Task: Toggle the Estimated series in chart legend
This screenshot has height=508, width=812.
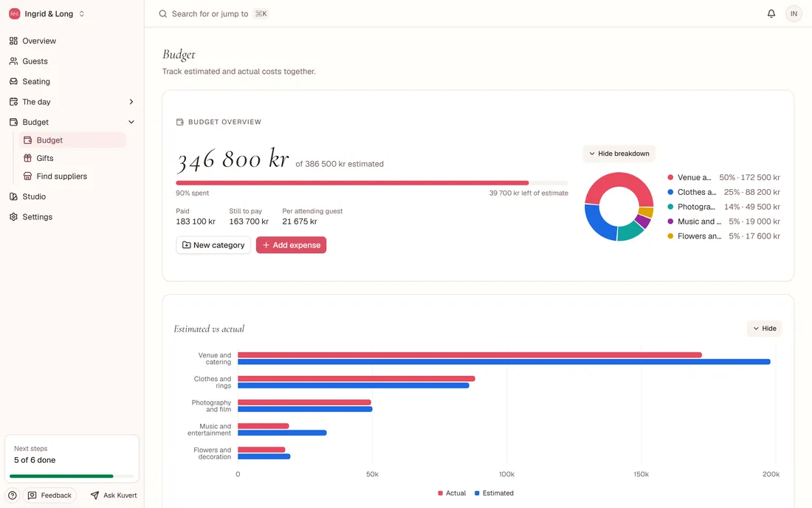Action: [x=494, y=493]
